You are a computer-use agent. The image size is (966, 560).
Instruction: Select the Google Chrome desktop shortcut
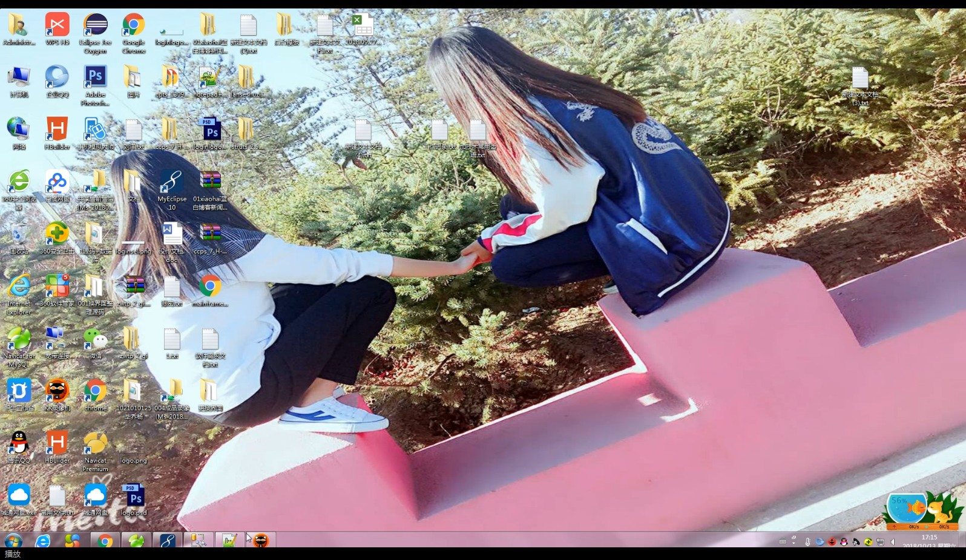(134, 34)
